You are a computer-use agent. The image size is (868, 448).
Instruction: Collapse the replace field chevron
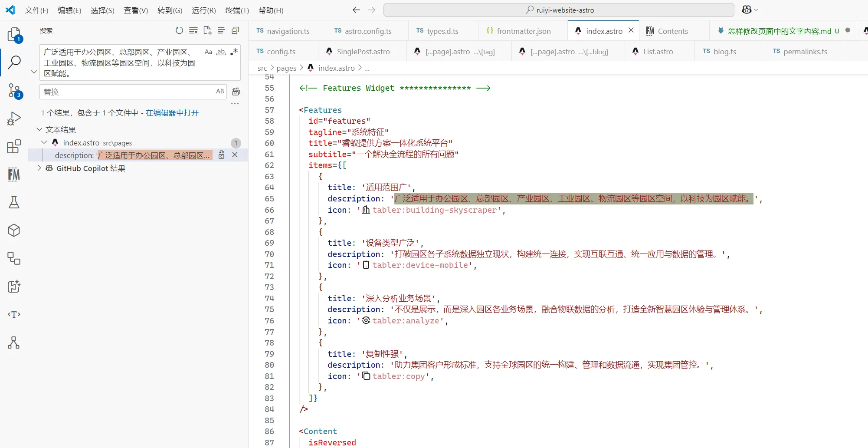(x=34, y=72)
